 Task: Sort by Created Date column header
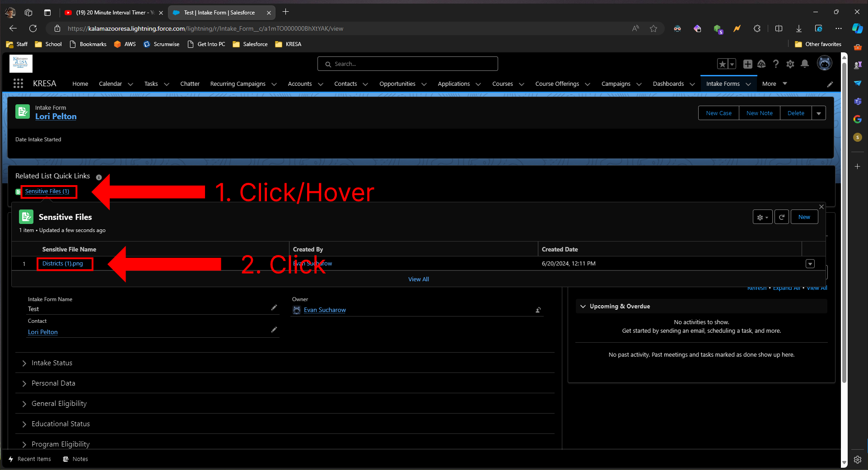(x=560, y=249)
